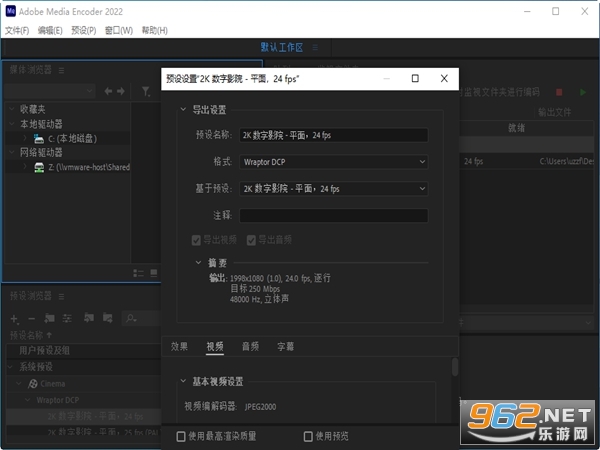Collapse the 收藏夹 tree node
This screenshot has width=600, height=450.
(12, 109)
